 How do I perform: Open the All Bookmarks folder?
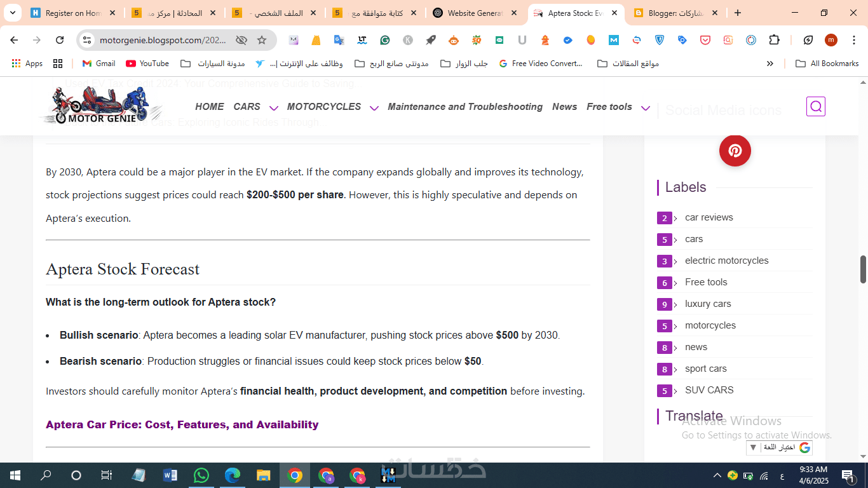[827, 64]
